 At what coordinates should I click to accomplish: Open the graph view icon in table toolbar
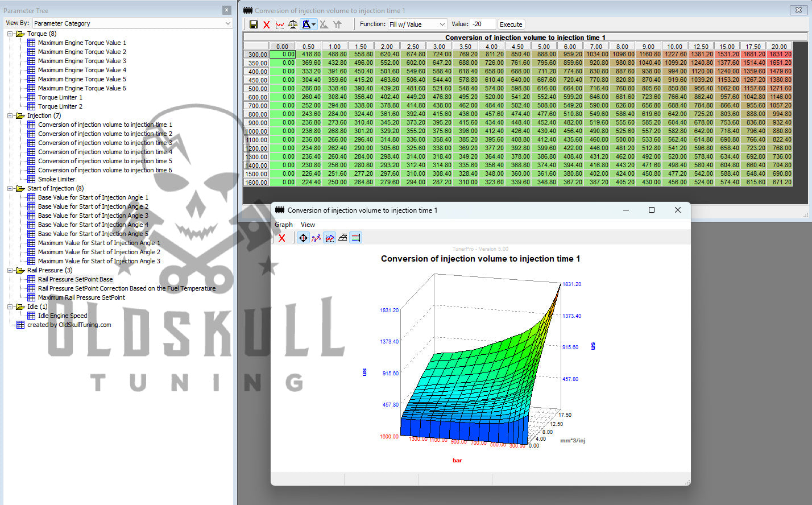point(280,24)
